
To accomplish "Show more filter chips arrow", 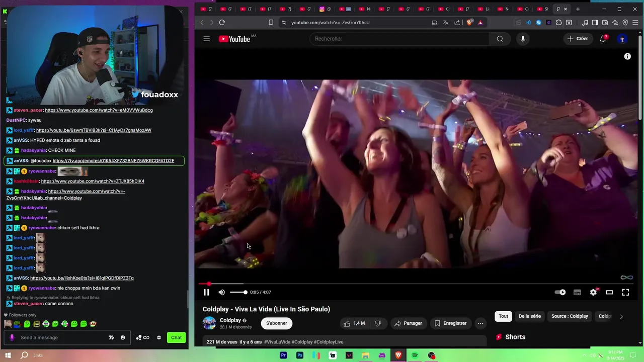I will pos(621,316).
